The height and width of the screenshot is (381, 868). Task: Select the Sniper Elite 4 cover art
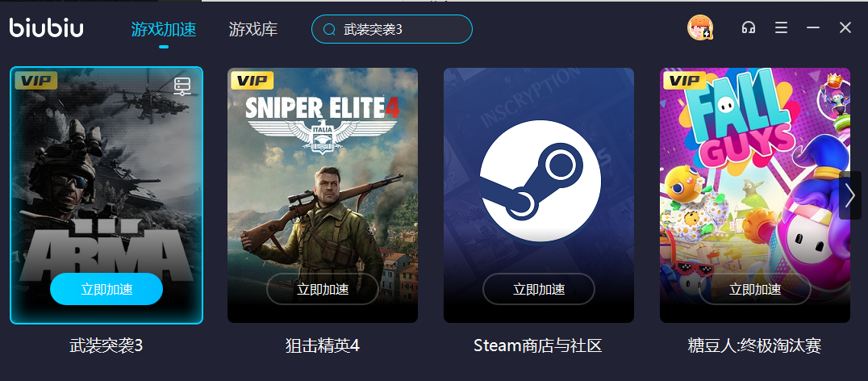323,195
